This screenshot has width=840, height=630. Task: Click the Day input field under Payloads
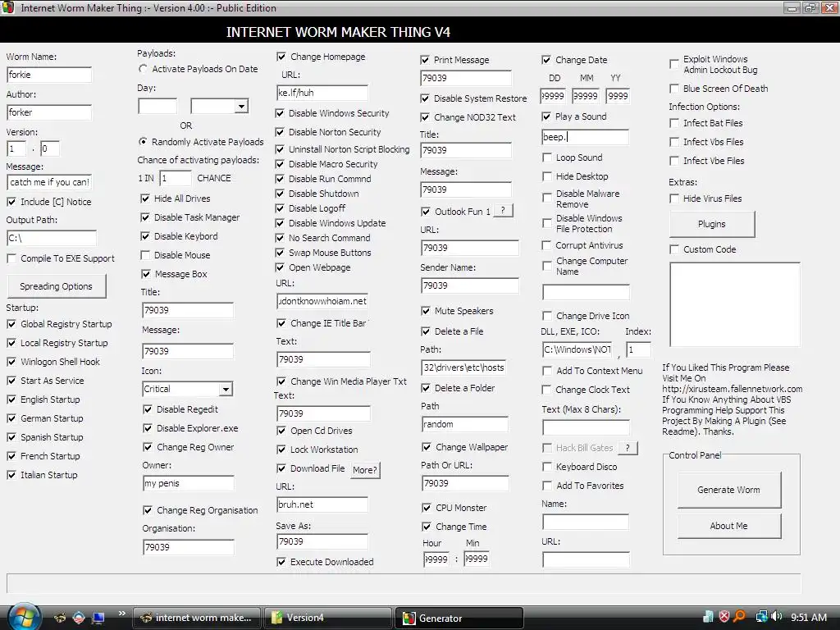point(157,106)
